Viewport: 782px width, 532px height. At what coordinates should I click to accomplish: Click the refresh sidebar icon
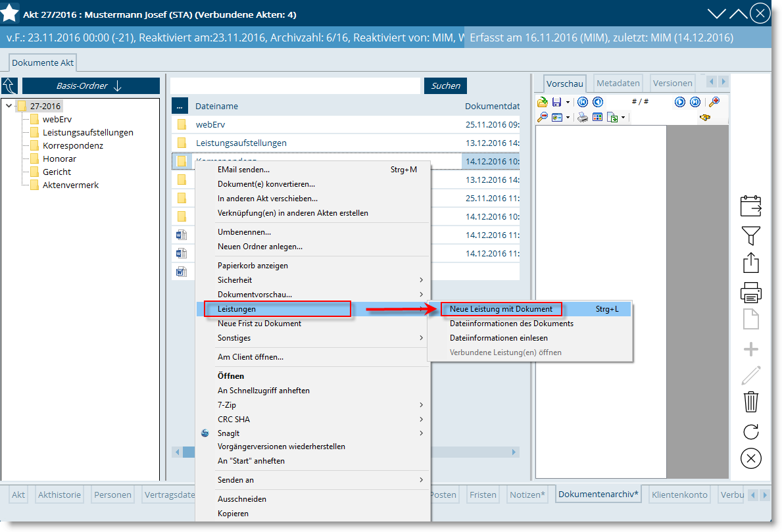(750, 431)
